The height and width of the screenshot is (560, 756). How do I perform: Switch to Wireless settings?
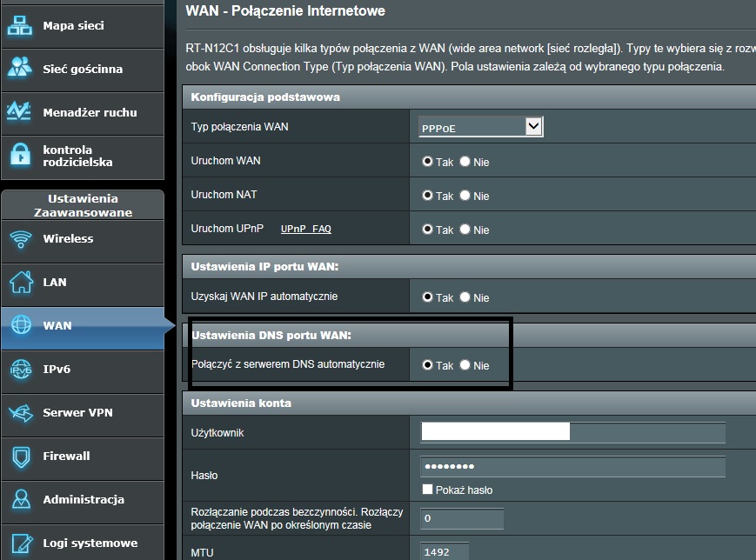(83, 242)
